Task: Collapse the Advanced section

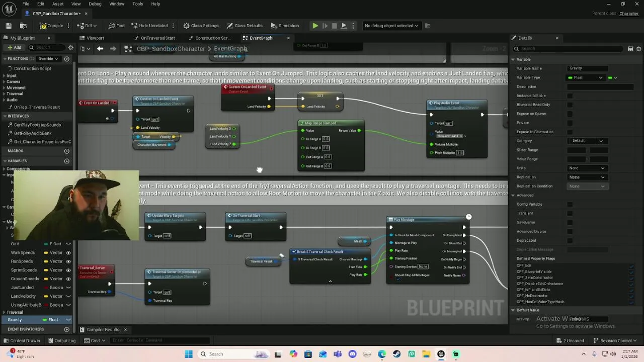Action: 513,195
